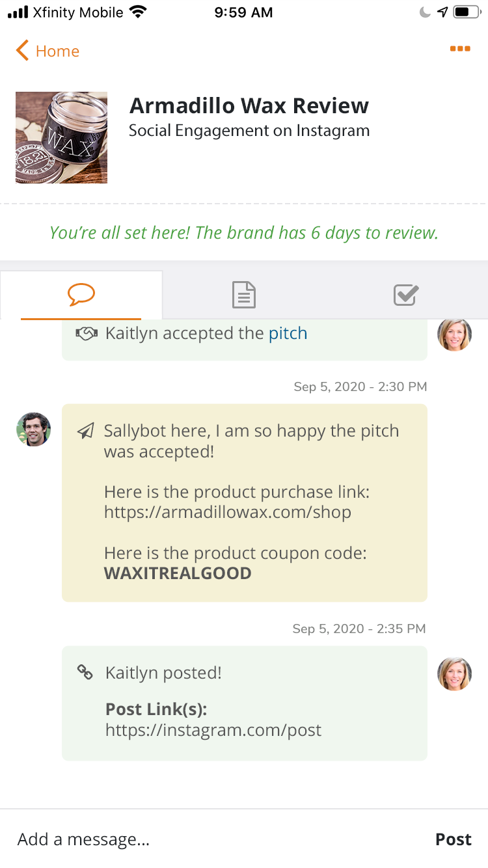Viewport: 488px width, 868px height.
Task: Open the three-dot more options menu
Action: point(460,49)
